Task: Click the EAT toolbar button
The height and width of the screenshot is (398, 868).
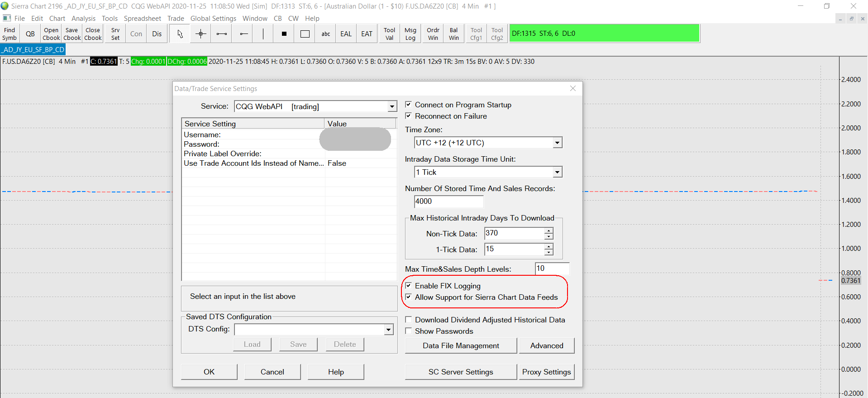Action: point(367,34)
